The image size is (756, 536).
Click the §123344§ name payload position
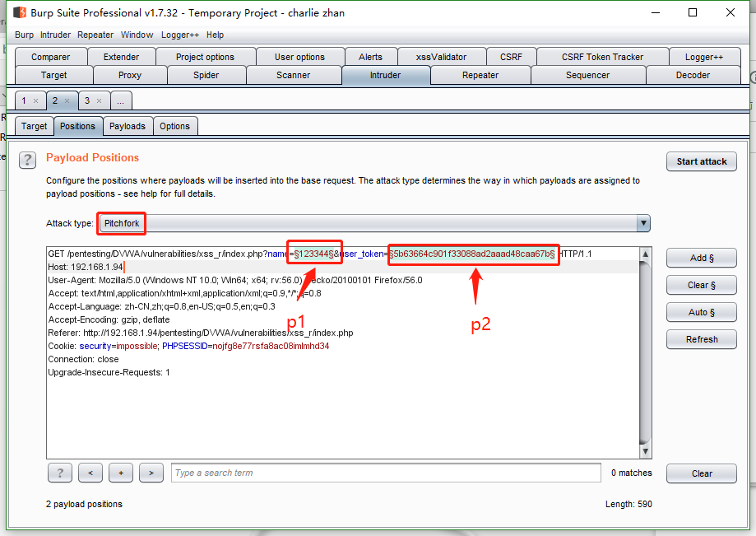point(314,254)
